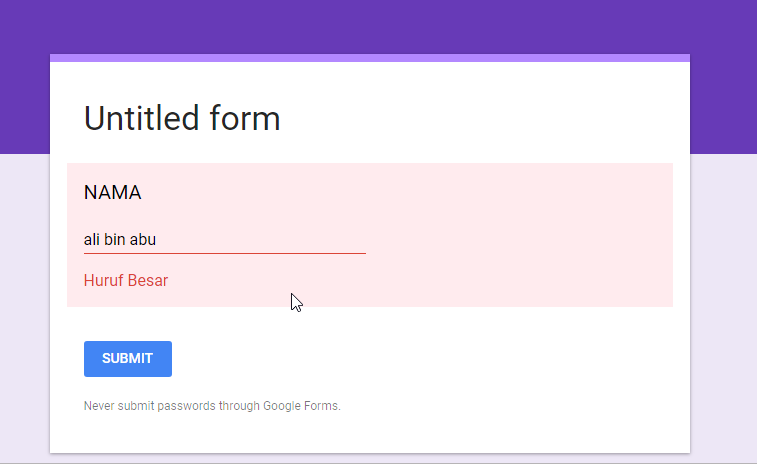Click the word "ali" in the name field

[92, 240]
